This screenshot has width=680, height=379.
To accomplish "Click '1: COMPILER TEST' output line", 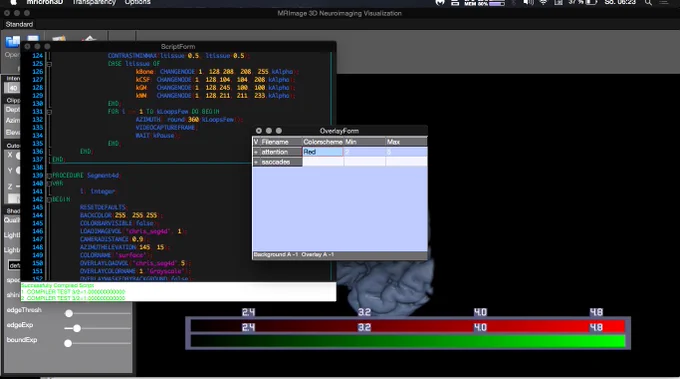I will [73, 292].
